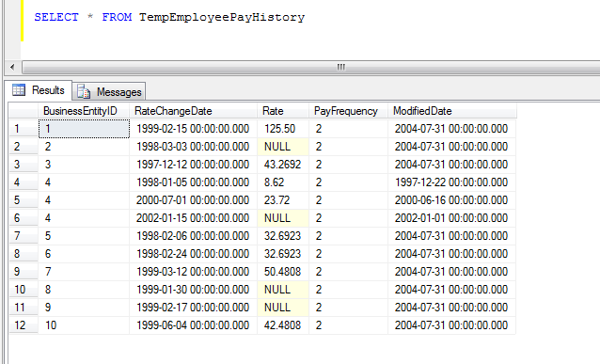This screenshot has height=364, width=600.
Task: Click BusinessEntityID cell with value 10
Action: pyautogui.click(x=84, y=325)
